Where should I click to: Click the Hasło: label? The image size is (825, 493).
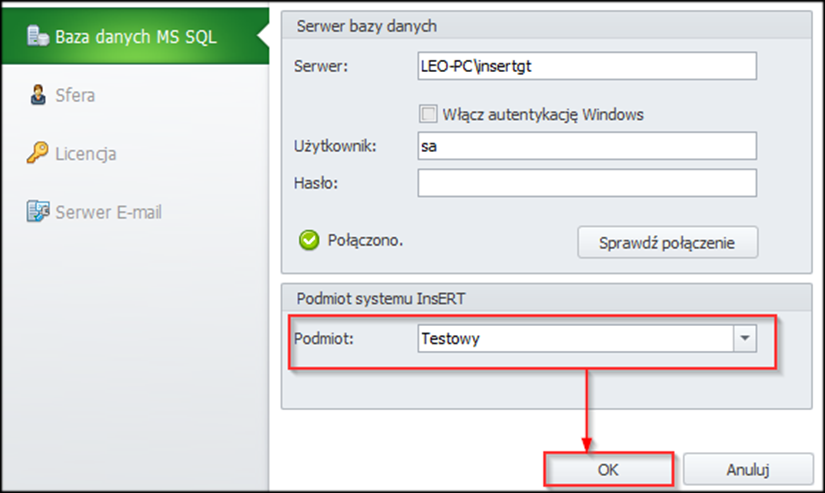click(x=316, y=183)
